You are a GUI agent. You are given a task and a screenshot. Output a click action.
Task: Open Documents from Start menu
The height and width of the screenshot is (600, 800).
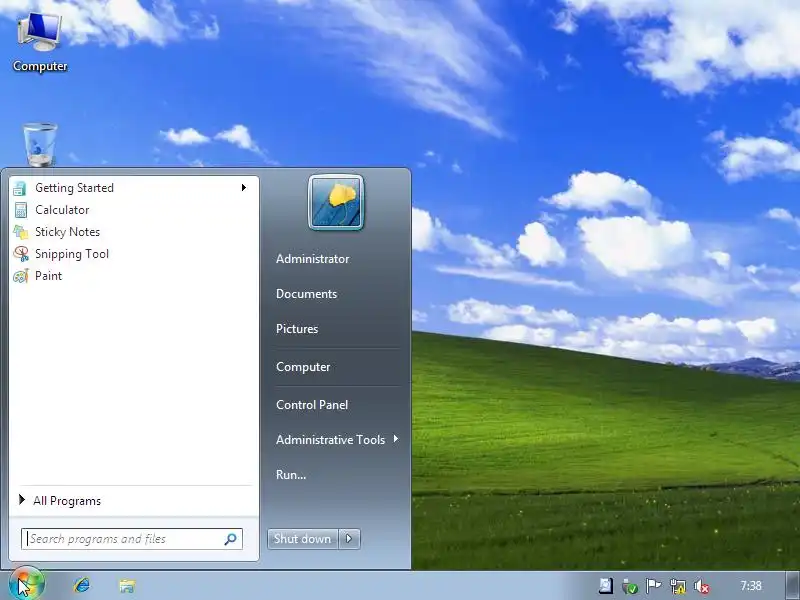[307, 294]
